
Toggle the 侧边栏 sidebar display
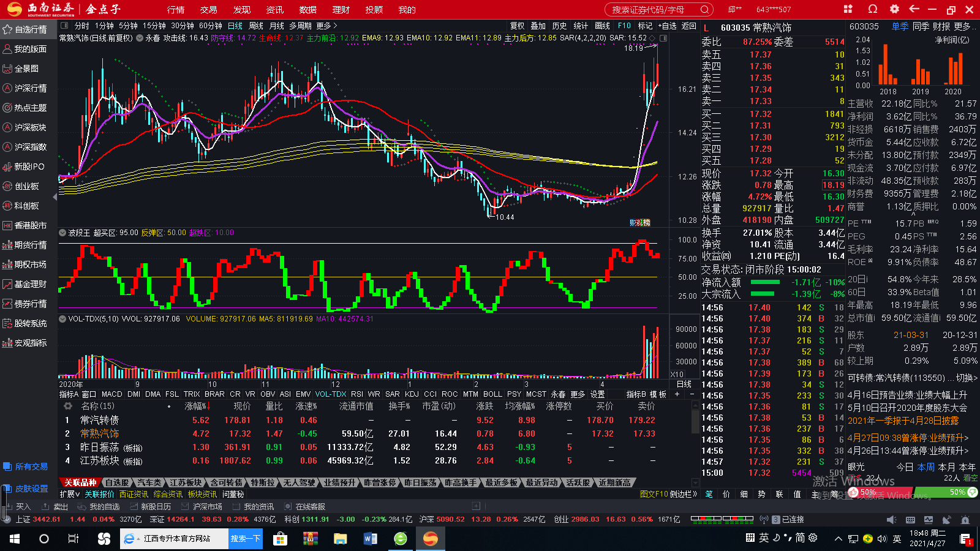(x=684, y=494)
